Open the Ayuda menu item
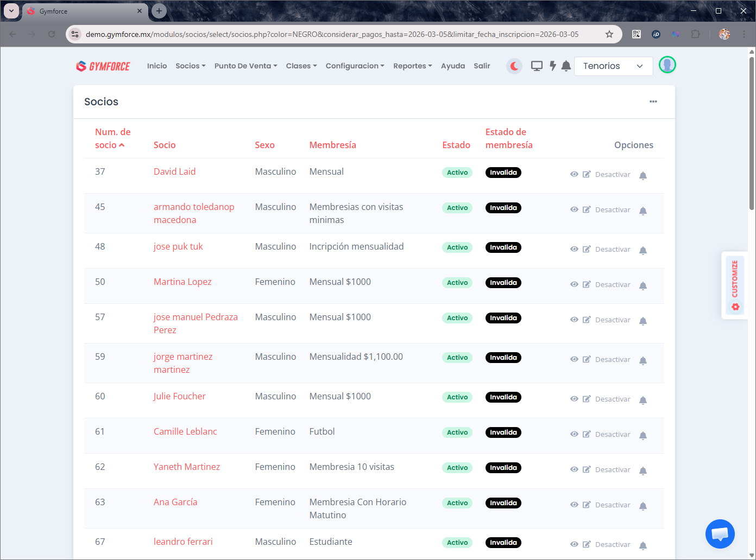 [x=452, y=66]
